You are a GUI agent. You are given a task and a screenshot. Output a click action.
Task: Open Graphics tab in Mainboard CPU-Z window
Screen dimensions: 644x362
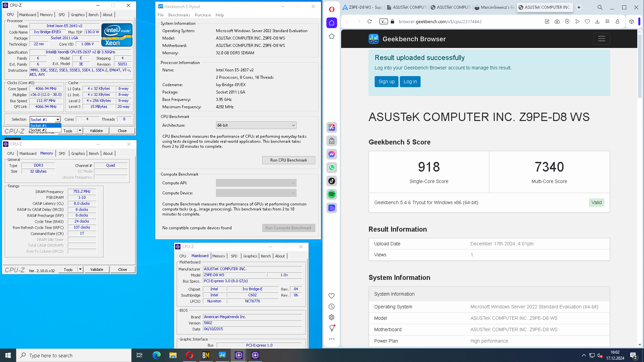[250, 256]
